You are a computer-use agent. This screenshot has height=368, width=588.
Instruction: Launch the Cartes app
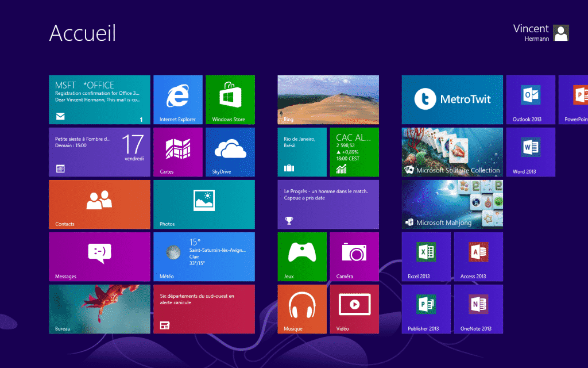click(178, 152)
